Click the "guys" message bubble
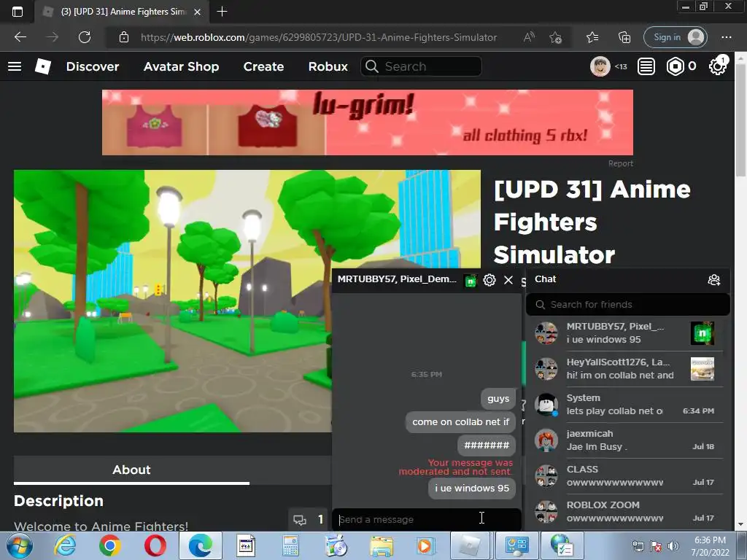The width and height of the screenshot is (747, 560). click(498, 399)
